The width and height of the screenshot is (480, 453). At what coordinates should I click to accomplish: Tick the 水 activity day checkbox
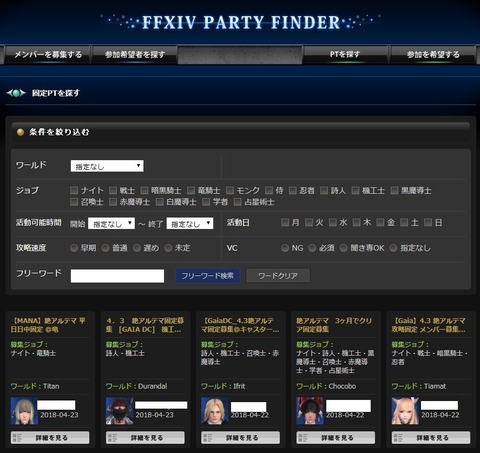click(x=333, y=222)
